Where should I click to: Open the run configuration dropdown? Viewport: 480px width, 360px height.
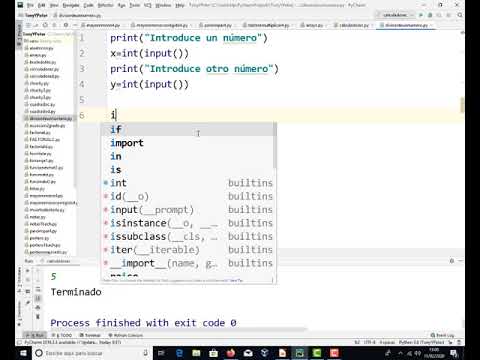396,15
